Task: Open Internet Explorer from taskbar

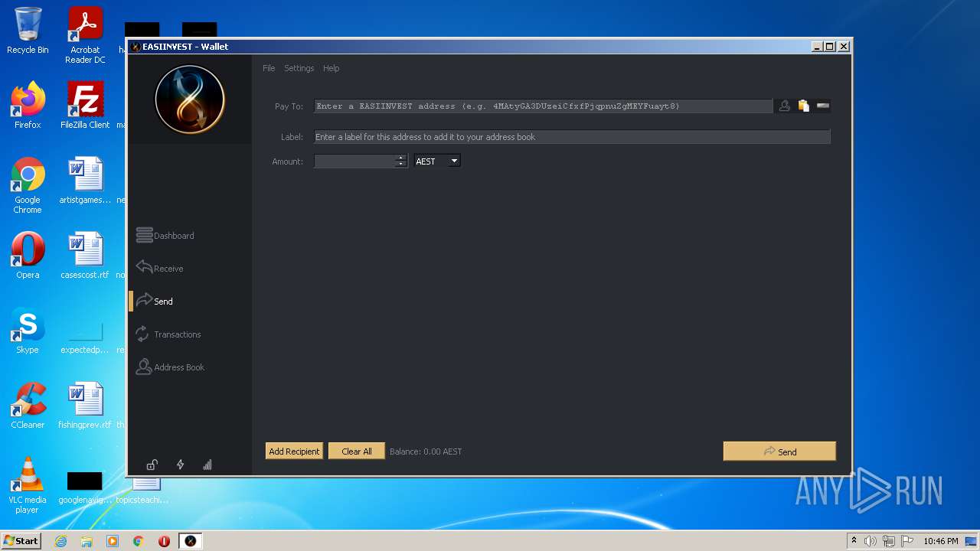Action: 60,541
